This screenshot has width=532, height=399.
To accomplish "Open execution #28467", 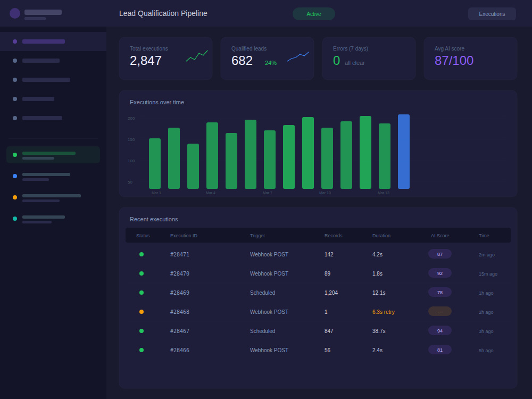I will click(x=180, y=331).
